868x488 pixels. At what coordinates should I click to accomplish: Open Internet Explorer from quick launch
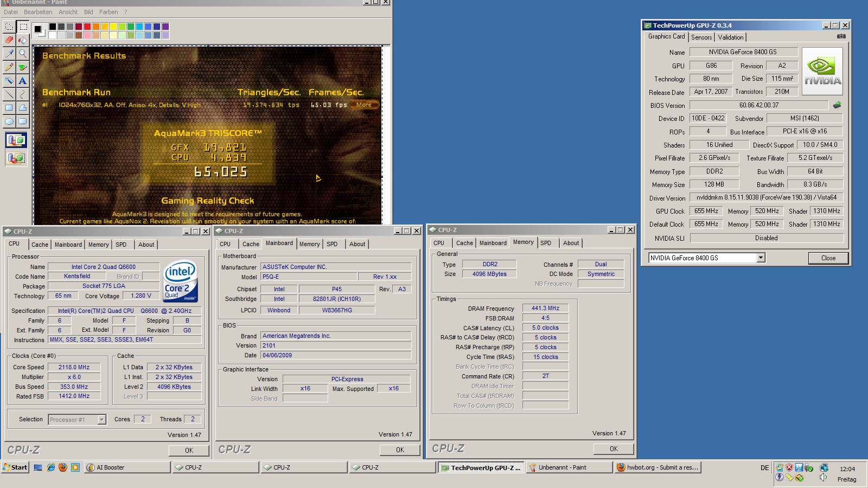[51, 467]
